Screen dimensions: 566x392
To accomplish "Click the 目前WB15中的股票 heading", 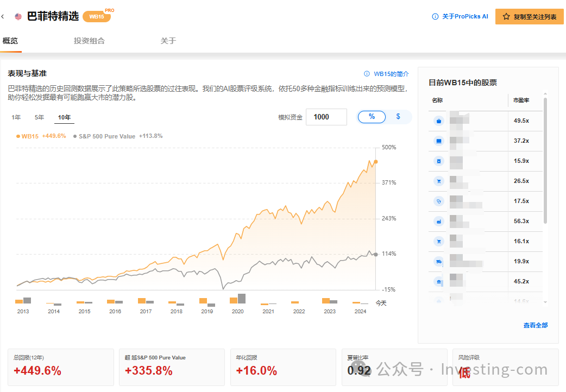I will [x=462, y=83].
